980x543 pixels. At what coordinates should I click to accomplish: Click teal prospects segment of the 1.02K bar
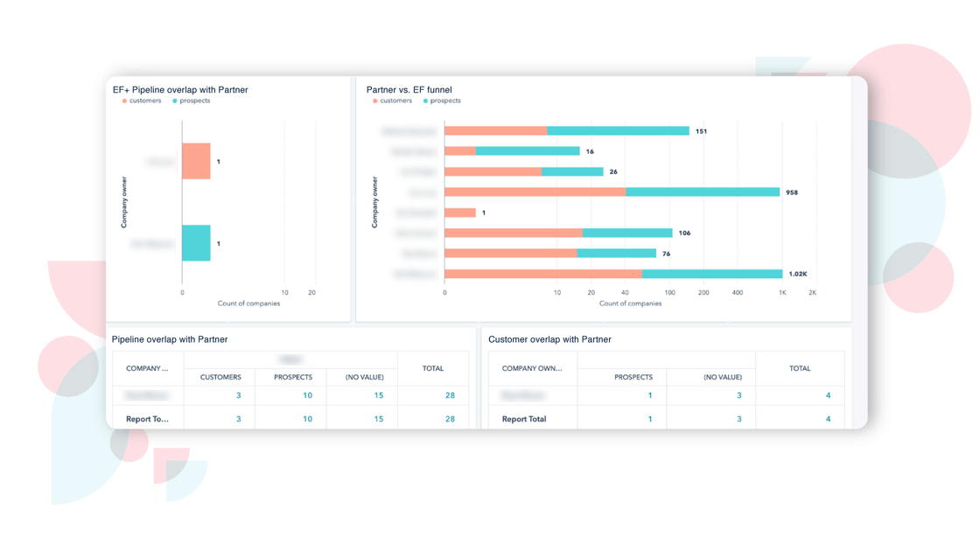[x=712, y=275]
